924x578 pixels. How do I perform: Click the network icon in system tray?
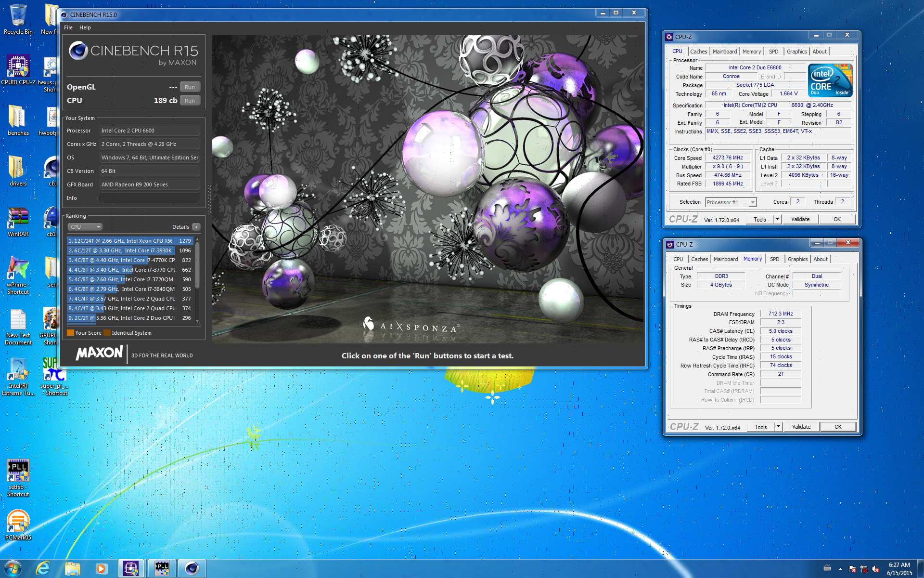coord(864,569)
